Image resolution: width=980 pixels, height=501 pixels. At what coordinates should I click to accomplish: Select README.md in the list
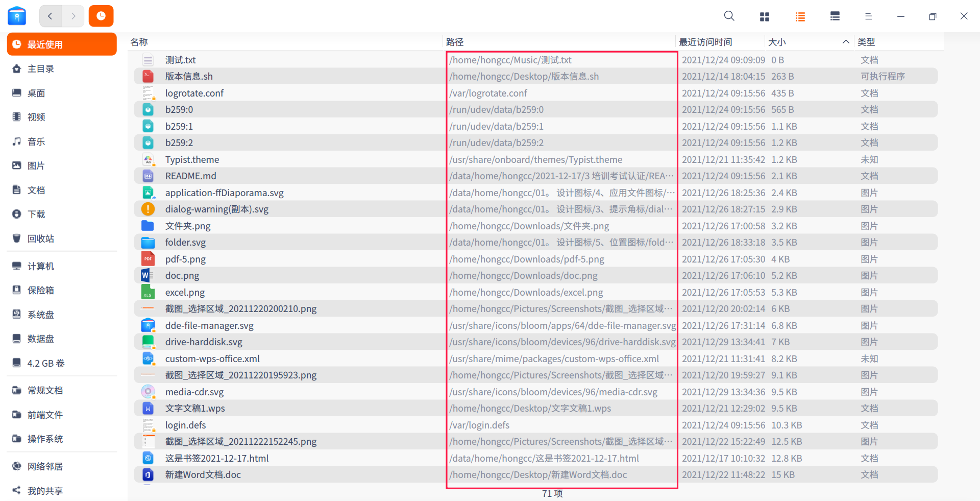point(536,176)
